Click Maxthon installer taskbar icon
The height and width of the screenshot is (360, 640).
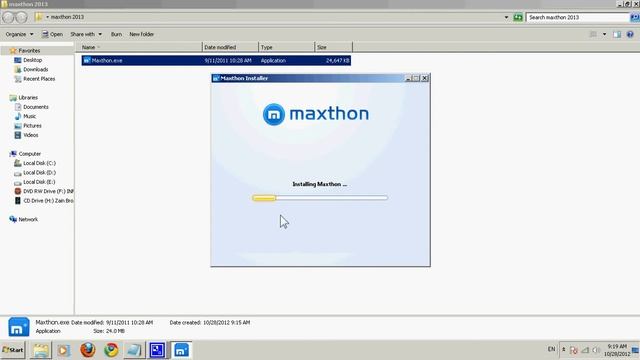[181, 350]
